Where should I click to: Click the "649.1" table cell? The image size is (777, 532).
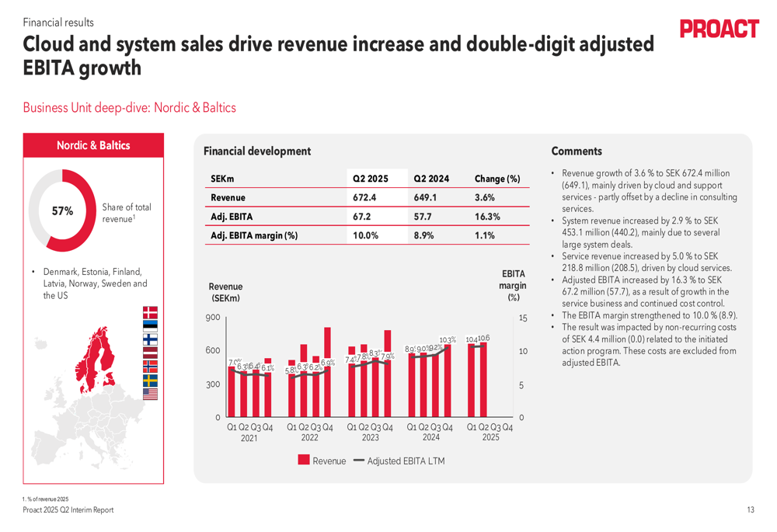(x=425, y=197)
